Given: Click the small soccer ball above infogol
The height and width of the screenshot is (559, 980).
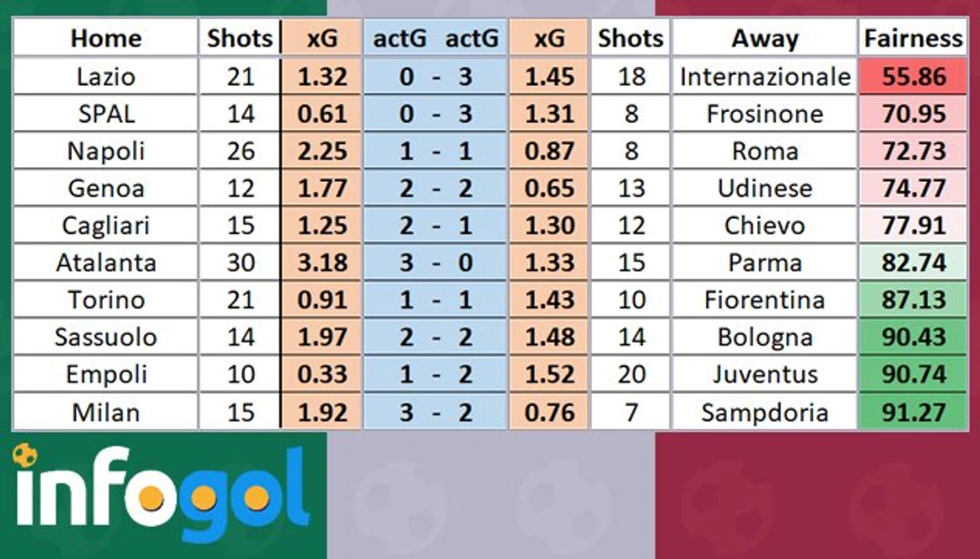Looking at the screenshot, I should (x=25, y=455).
